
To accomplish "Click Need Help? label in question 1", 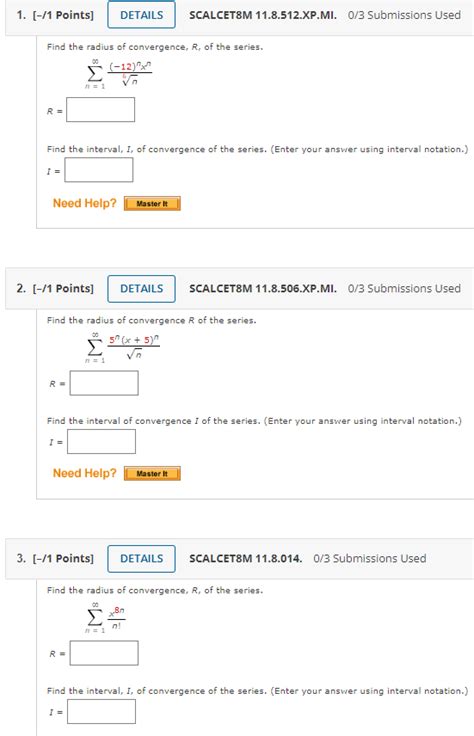I will (x=84, y=203).
